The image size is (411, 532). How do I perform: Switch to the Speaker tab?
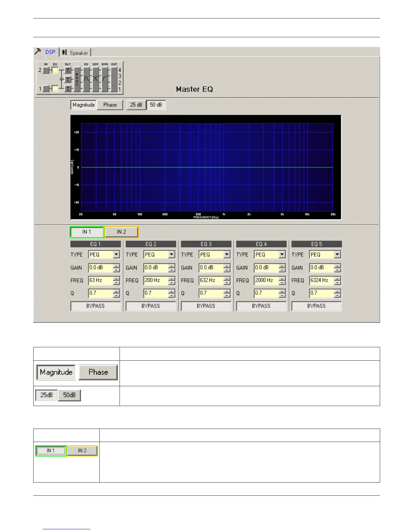coord(76,53)
